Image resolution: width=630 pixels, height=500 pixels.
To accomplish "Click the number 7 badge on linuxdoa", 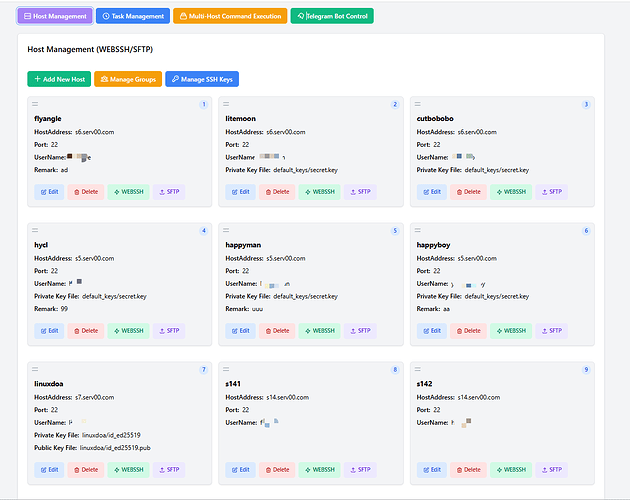I will tap(204, 370).
